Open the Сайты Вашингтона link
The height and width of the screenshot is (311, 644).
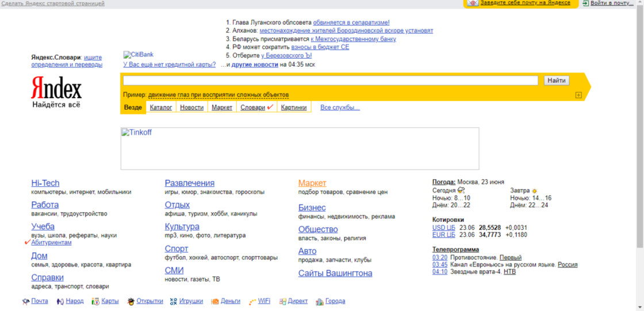pos(336,273)
